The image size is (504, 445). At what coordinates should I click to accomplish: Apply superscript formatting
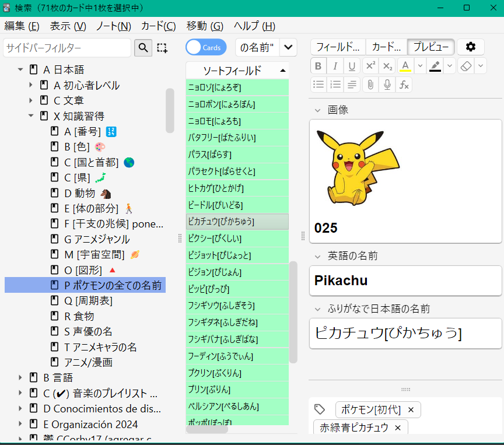(370, 66)
